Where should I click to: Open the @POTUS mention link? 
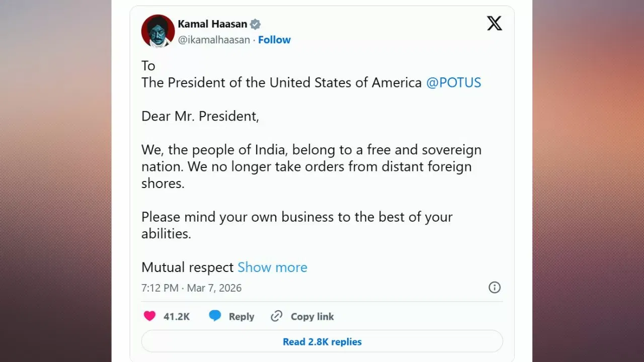click(453, 83)
